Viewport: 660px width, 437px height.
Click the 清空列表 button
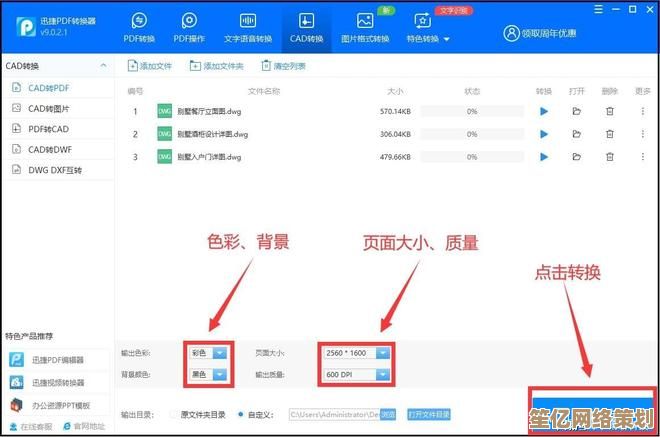(283, 66)
